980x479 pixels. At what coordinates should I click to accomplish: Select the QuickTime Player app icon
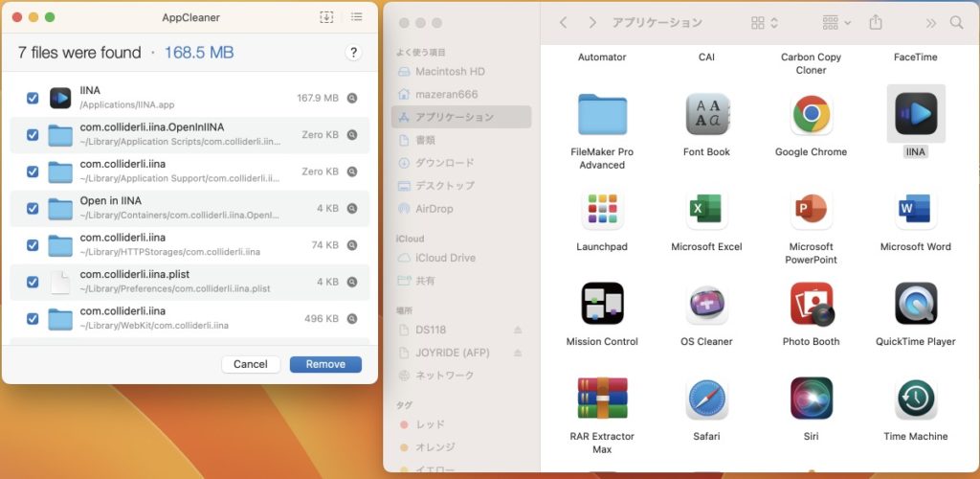tap(916, 304)
